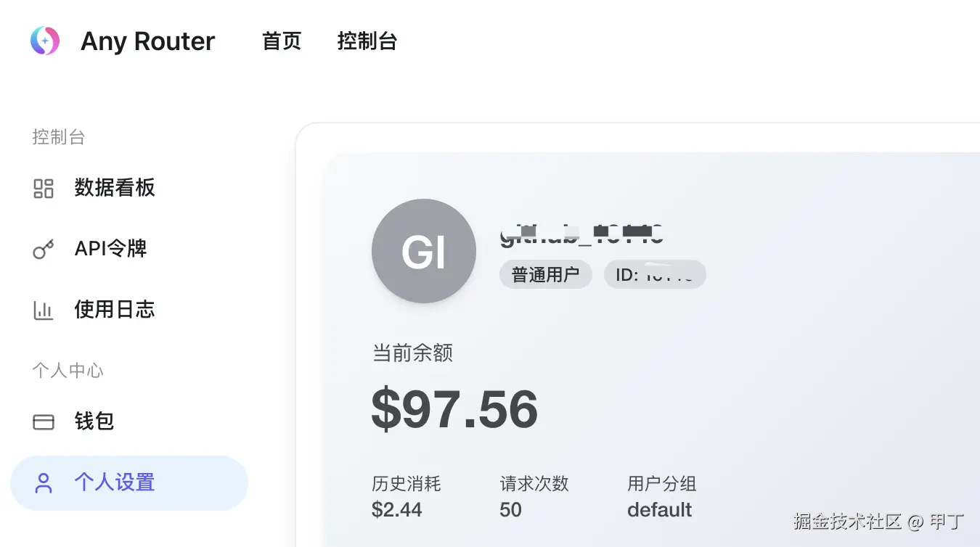Screen dimensions: 980x547
Task: Click the 请求次数 50 statistic
Action: [x=534, y=498]
